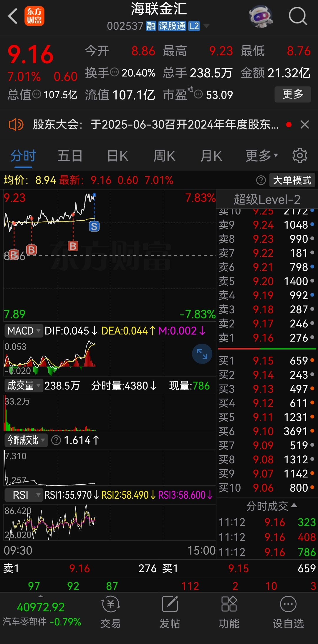Viewport: 318px width, 644px height.
Task: Tap the 11:12 trade with volume 786
Action: point(267,552)
